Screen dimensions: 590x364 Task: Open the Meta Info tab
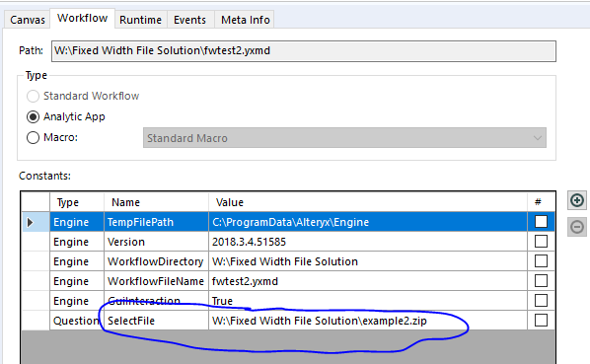(246, 20)
